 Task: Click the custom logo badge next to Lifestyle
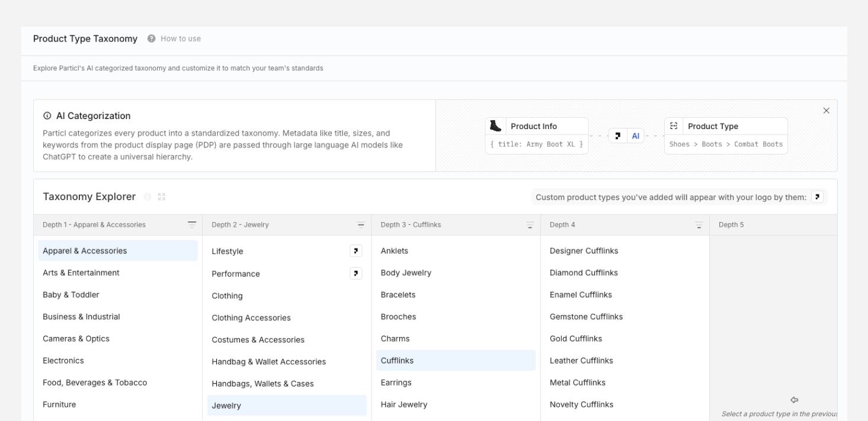pyautogui.click(x=355, y=250)
